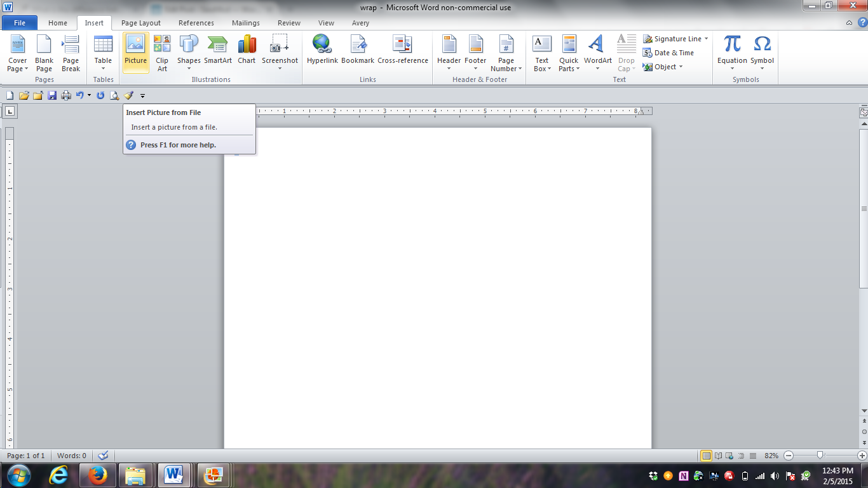868x488 pixels.
Task: Click the blue File button
Action: pos(20,23)
